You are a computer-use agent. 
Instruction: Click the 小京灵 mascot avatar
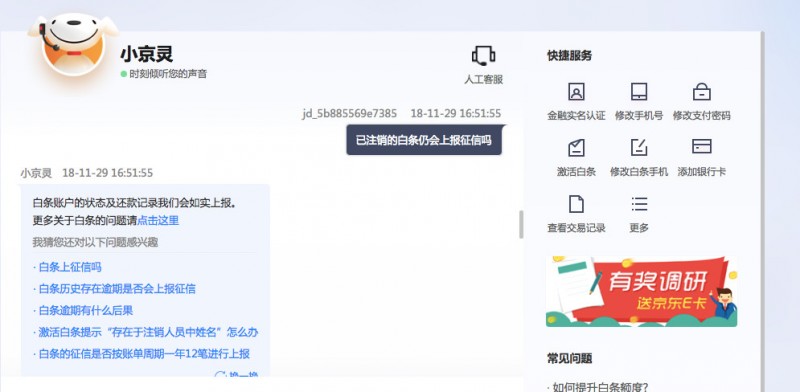pos(73,44)
